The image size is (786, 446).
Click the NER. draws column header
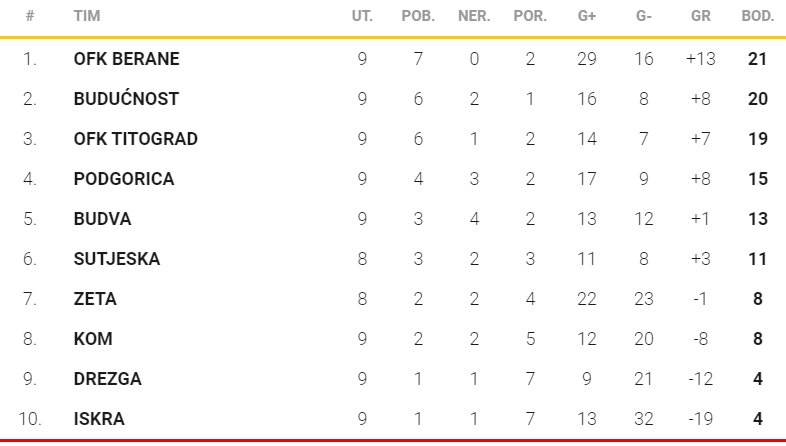474,17
